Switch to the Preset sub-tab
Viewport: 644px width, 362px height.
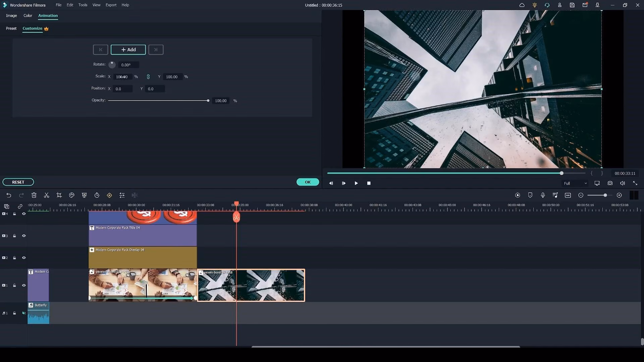(11, 28)
